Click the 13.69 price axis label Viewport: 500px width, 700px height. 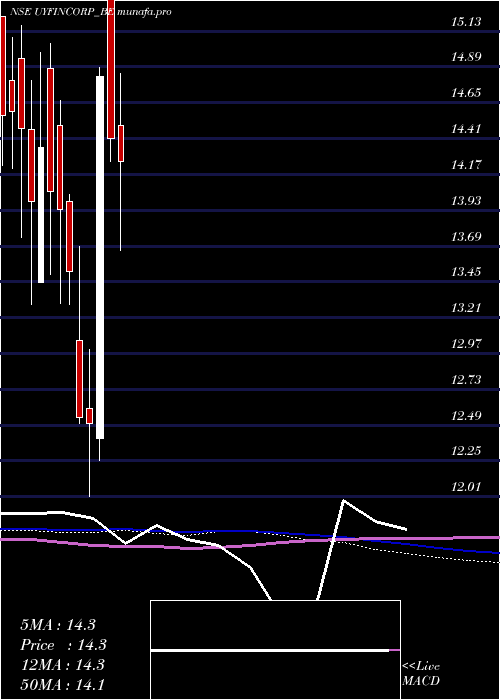(x=466, y=236)
